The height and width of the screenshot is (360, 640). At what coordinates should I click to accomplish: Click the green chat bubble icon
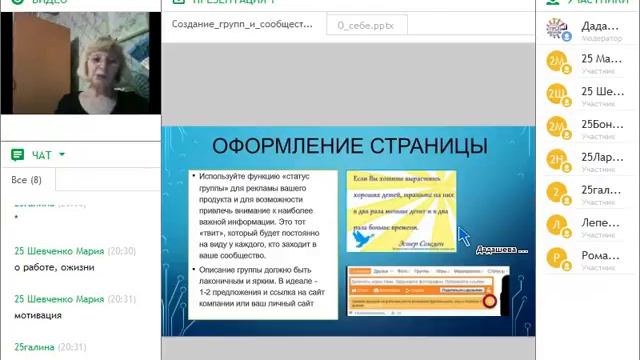click(18, 155)
